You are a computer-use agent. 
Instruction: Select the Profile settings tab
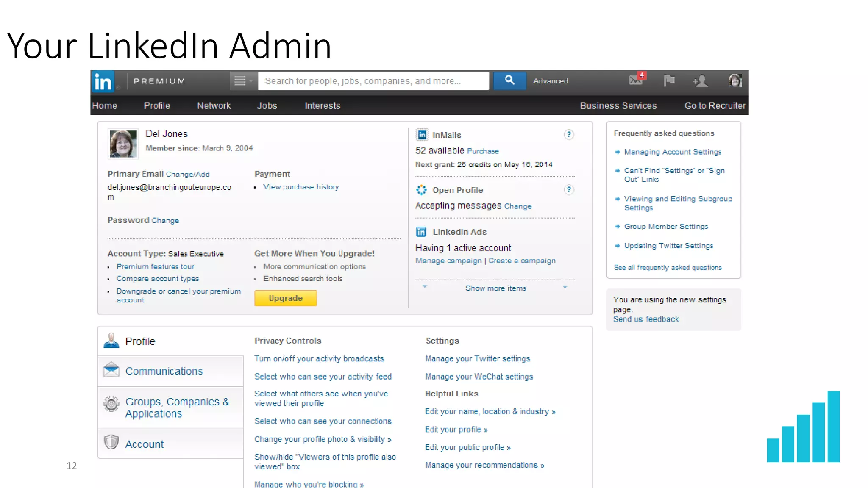(x=171, y=341)
